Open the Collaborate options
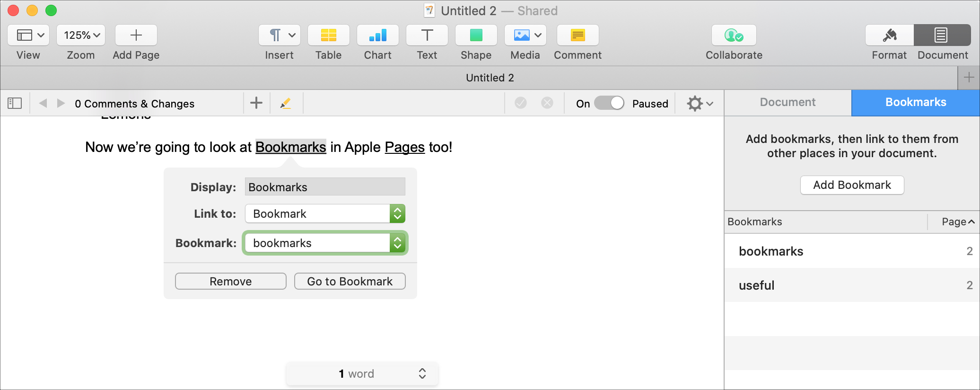This screenshot has width=980, height=390. click(x=734, y=35)
